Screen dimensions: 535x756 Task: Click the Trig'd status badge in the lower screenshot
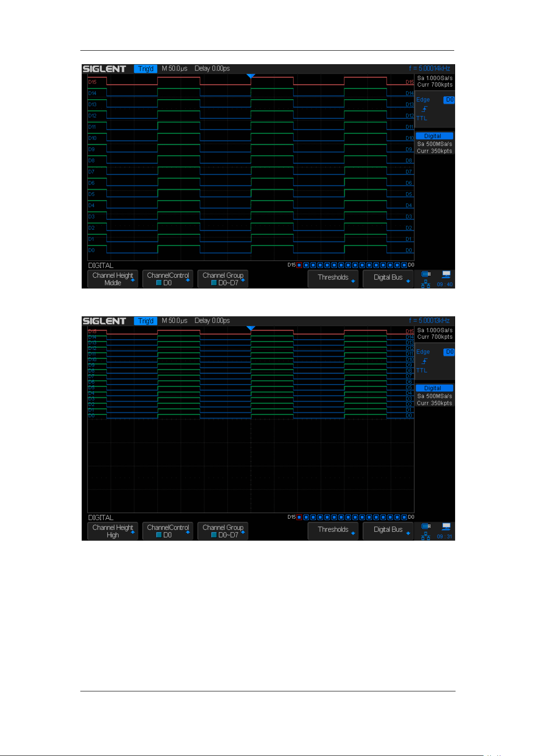tap(145, 321)
